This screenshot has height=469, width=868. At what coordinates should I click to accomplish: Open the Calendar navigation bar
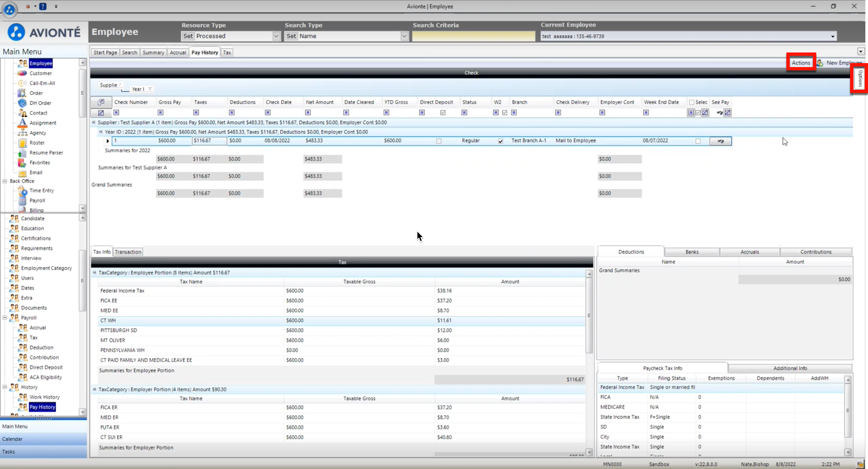click(x=43, y=439)
